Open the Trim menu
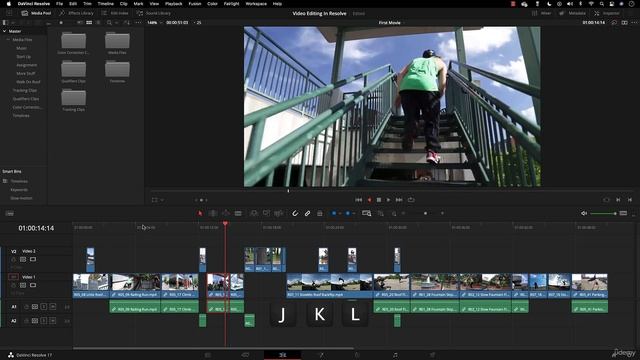This screenshot has height=360, width=640. [x=87, y=4]
